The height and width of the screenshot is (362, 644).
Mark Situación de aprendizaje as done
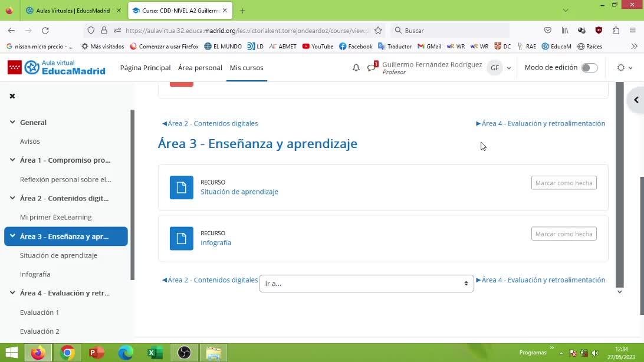(x=564, y=183)
